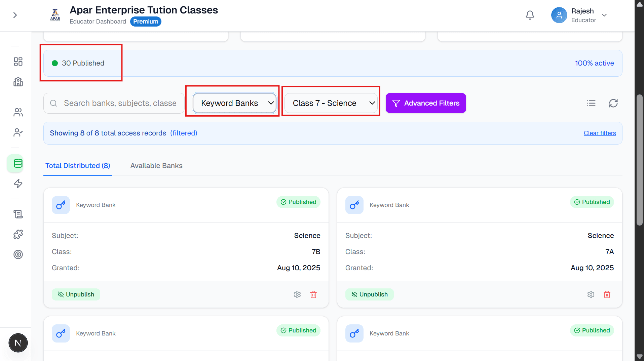This screenshot has height=361, width=644.
Task: Open Advanced Filters
Action: [x=426, y=103]
